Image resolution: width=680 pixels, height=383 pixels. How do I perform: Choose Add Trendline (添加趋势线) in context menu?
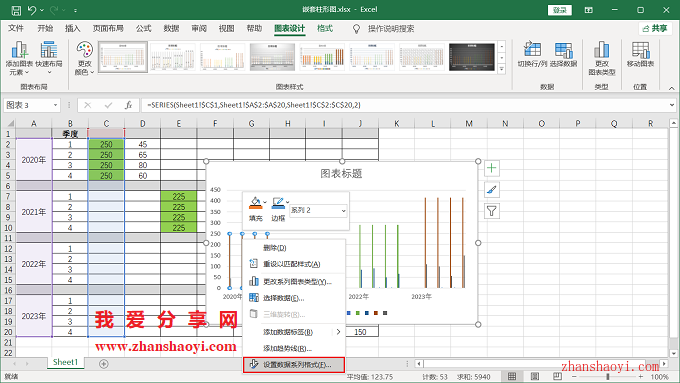(294, 348)
